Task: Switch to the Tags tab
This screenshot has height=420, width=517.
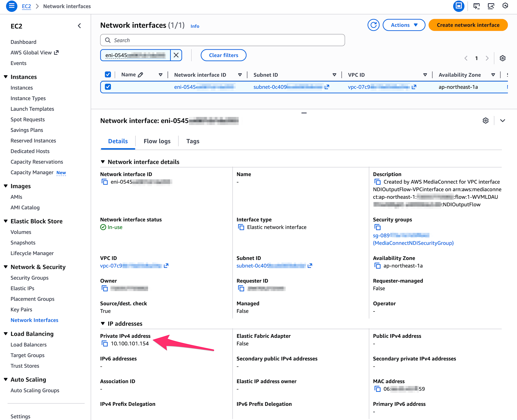Action: point(193,141)
